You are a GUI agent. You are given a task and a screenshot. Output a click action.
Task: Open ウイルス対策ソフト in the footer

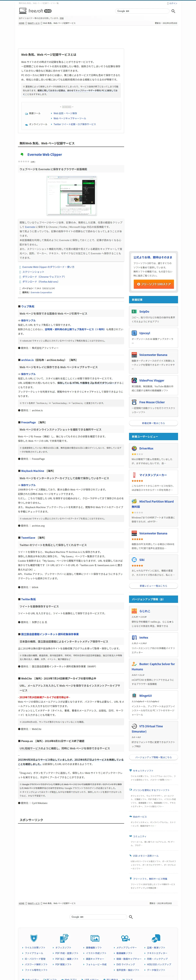click(35, 948)
